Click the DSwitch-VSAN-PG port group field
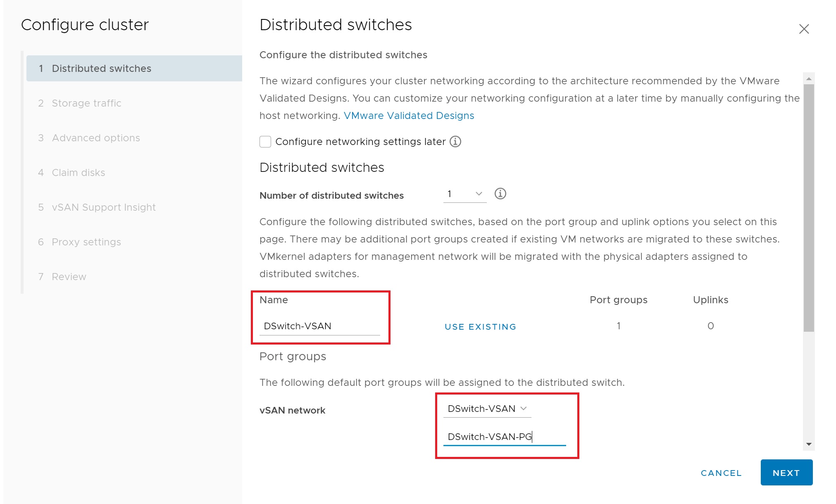Viewport: 836px width, 504px height. coord(504,437)
